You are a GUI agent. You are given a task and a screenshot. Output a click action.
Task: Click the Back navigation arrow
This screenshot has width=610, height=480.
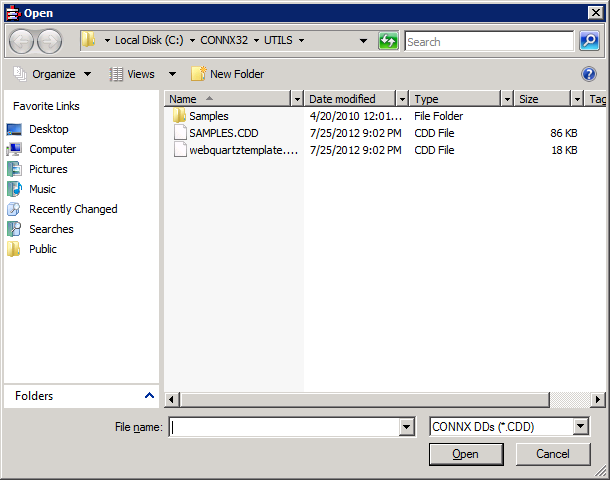pos(23,41)
